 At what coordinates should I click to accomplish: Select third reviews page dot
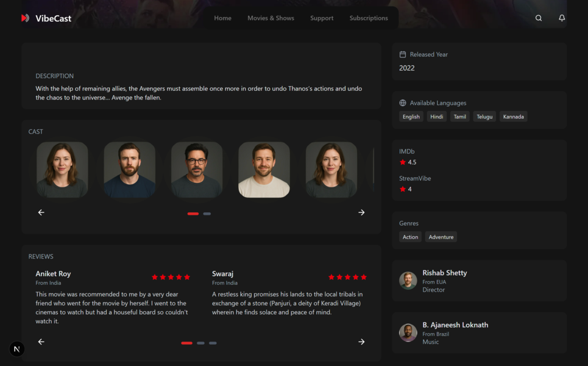click(x=213, y=343)
